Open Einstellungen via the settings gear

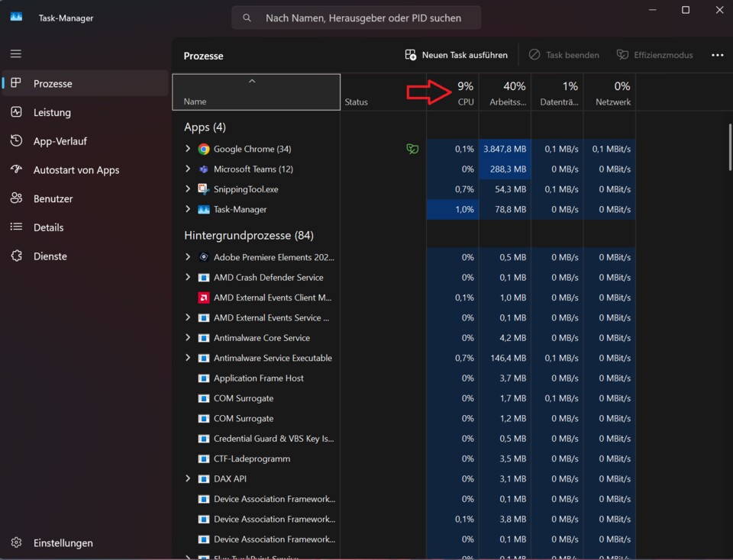tap(17, 542)
